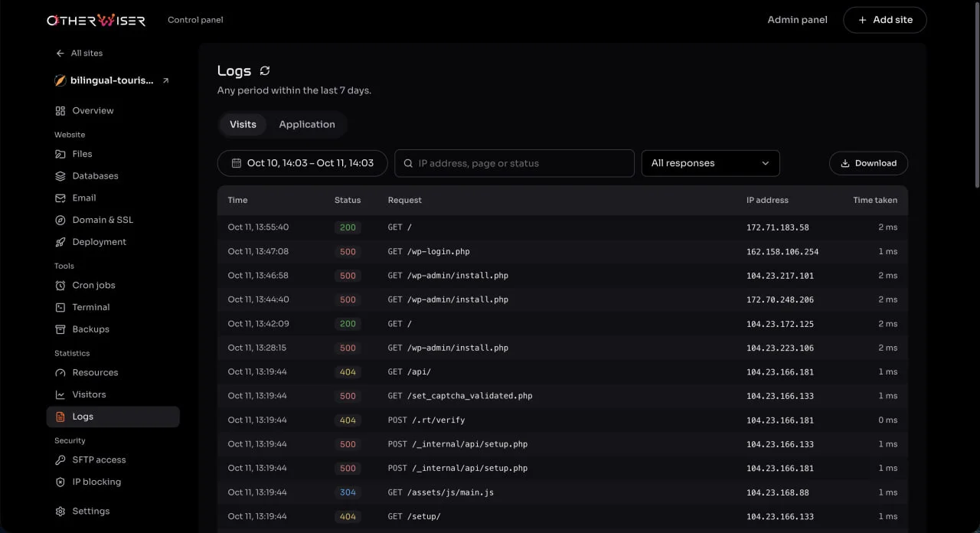The height and width of the screenshot is (533, 980).
Task: Click GET /setup/ request
Action: [x=414, y=517]
